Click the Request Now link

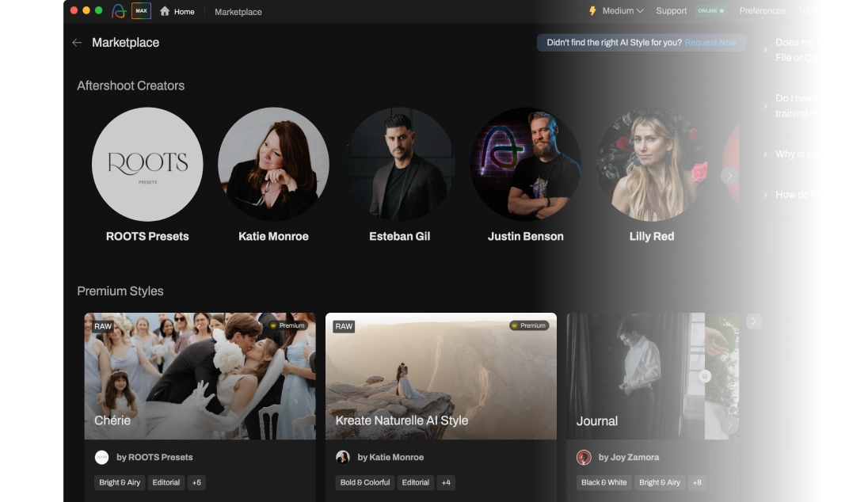click(x=710, y=43)
